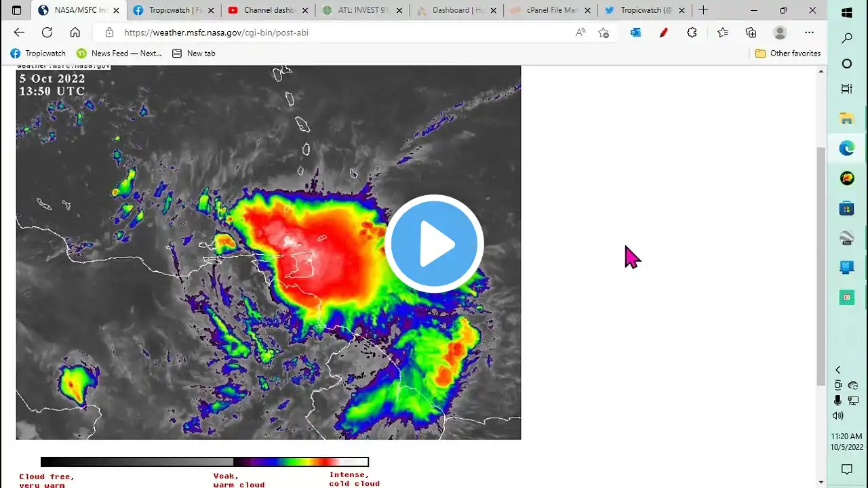Open the cPanel File Manager tab
Image resolution: width=868 pixels, height=488 pixels.
point(549,10)
